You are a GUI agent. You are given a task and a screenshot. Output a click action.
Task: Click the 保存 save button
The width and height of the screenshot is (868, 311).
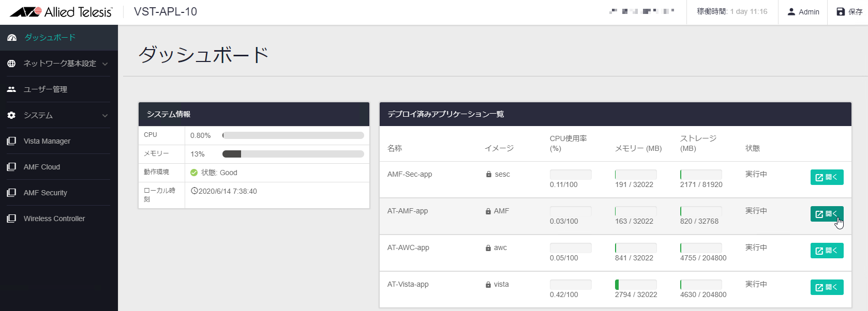tap(849, 12)
